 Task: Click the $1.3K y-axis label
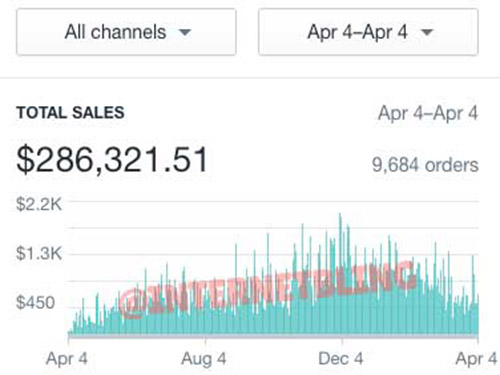tap(39, 253)
